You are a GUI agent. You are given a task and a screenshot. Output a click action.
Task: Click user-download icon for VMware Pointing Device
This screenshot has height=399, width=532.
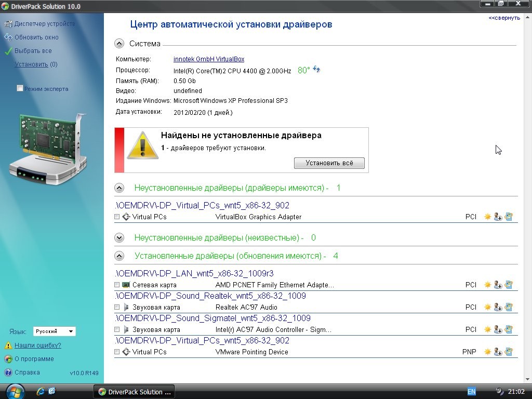(x=498, y=352)
